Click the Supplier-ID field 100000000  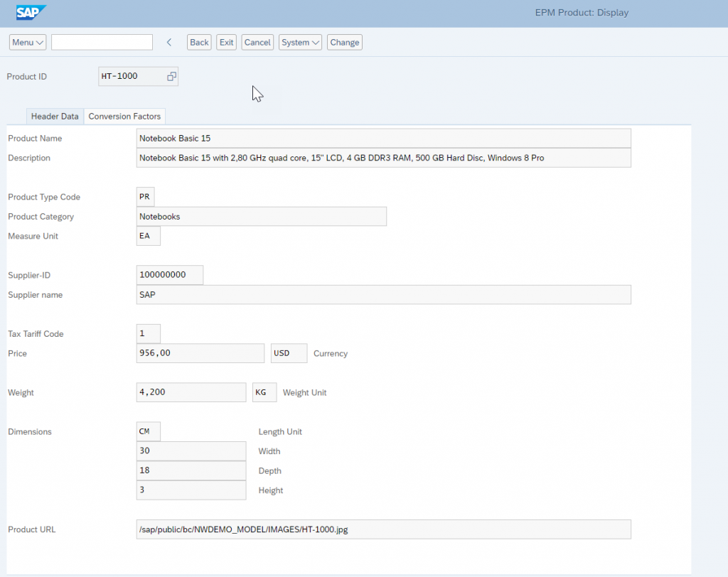click(x=169, y=275)
